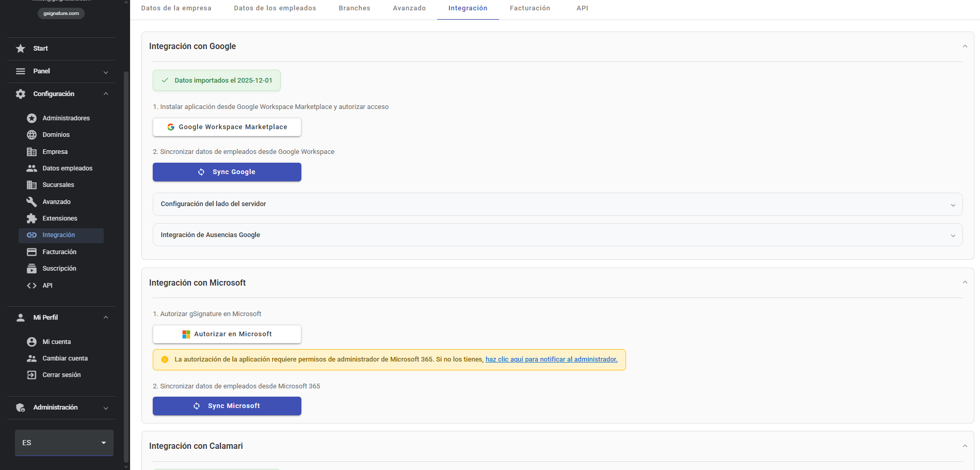Viewport: 980px width, 470px height.
Task: Click the Google logo on Marketplace button
Action: click(171, 127)
